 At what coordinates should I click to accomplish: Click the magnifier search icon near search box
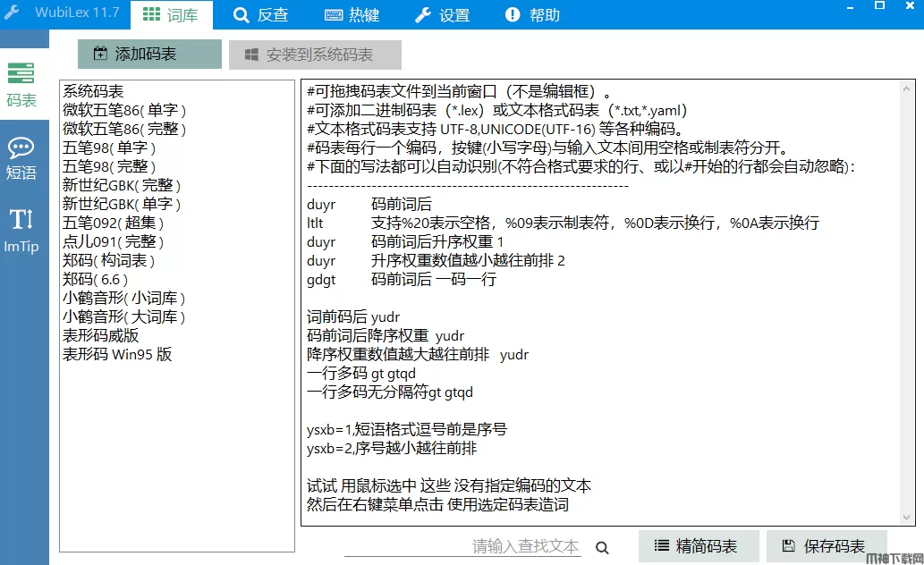(602, 548)
